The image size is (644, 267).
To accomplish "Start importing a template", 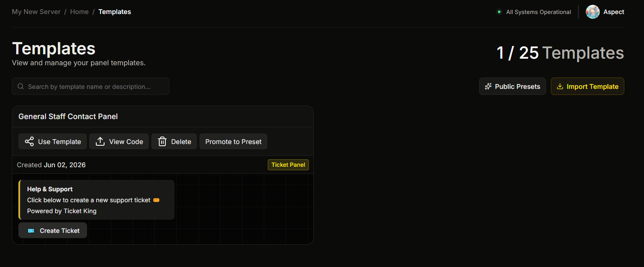I will 587,86.
